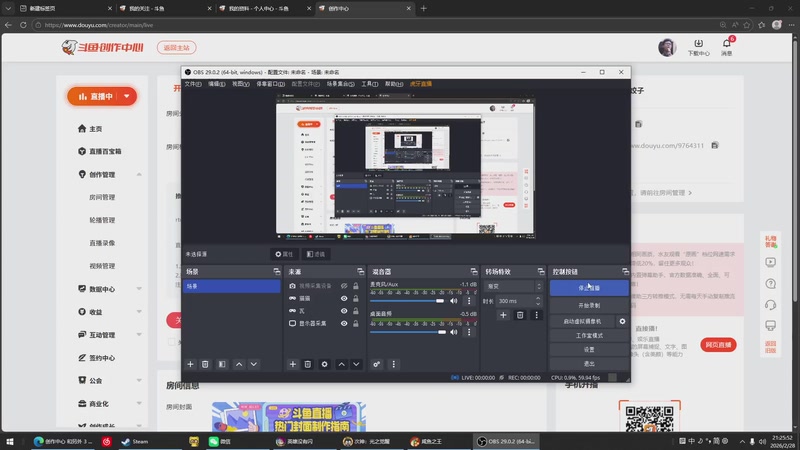This screenshot has height=450, width=800.
Task: Add a scene transition with plus icon
Action: point(503,315)
